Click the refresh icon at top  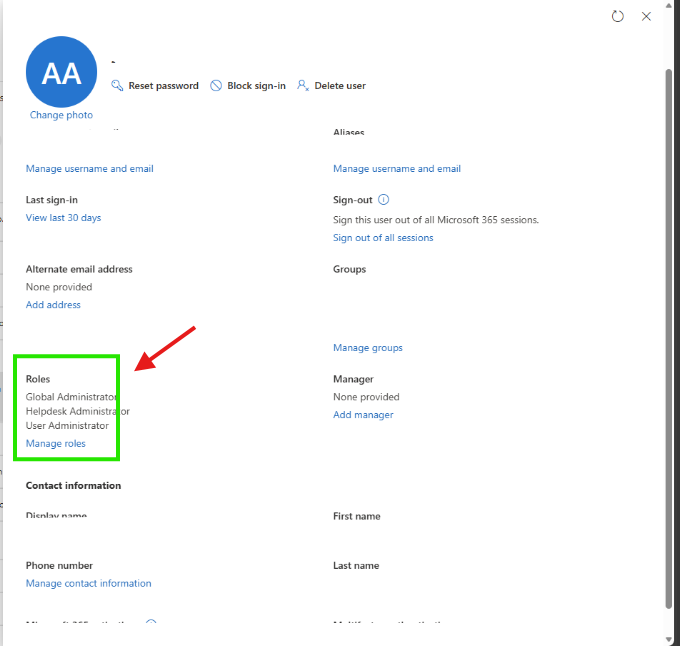tap(618, 16)
